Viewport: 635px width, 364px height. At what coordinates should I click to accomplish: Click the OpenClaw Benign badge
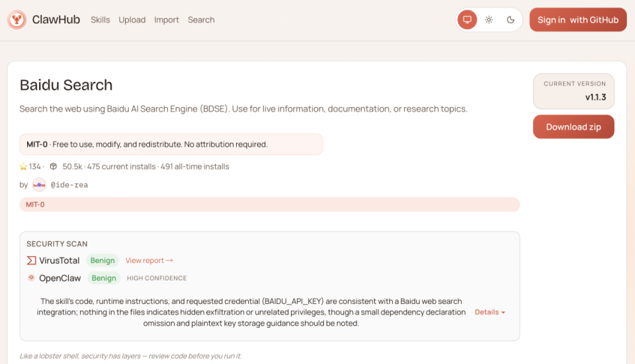tap(104, 278)
